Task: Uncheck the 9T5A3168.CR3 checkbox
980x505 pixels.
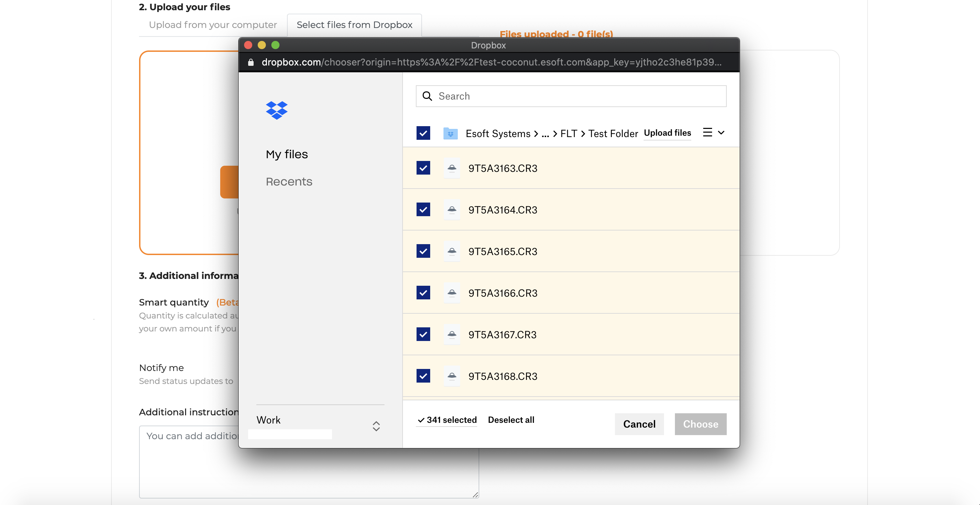Action: coord(423,376)
